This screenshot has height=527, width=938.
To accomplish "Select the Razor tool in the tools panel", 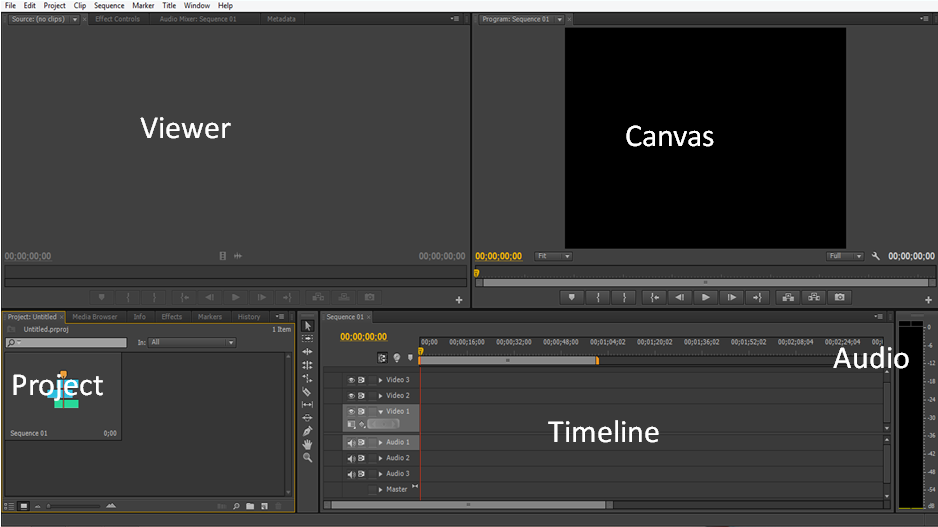I will pyautogui.click(x=308, y=391).
